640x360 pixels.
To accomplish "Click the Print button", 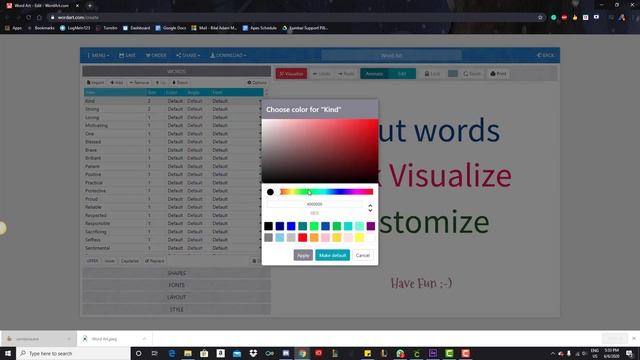I will pos(498,74).
